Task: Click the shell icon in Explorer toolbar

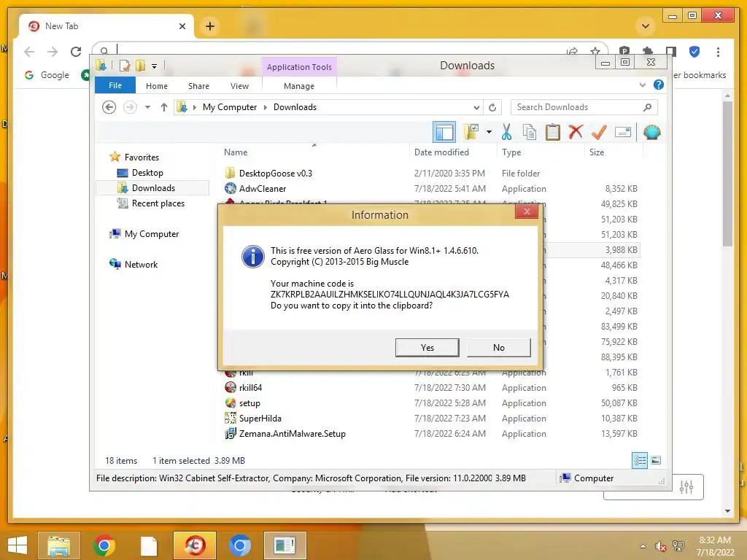Action: tap(651, 132)
